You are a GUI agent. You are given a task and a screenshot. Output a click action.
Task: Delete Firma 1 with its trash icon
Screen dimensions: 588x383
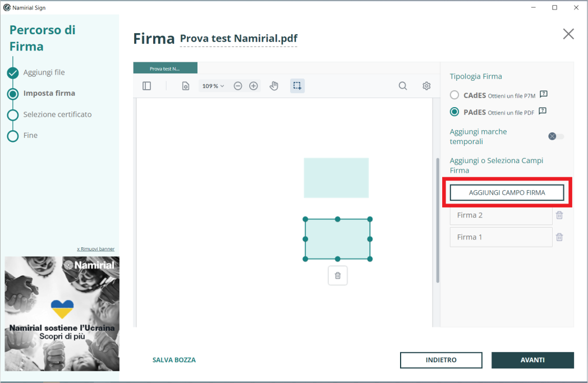pyautogui.click(x=559, y=237)
